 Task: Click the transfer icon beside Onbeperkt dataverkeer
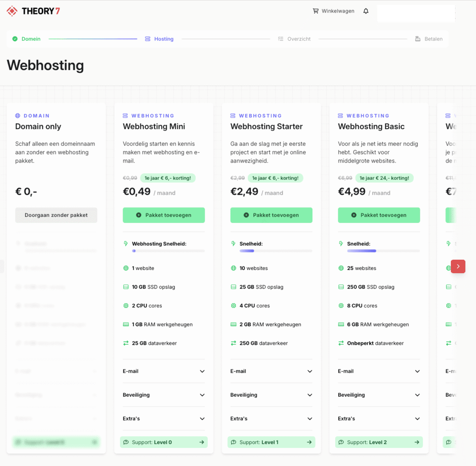pos(341,343)
